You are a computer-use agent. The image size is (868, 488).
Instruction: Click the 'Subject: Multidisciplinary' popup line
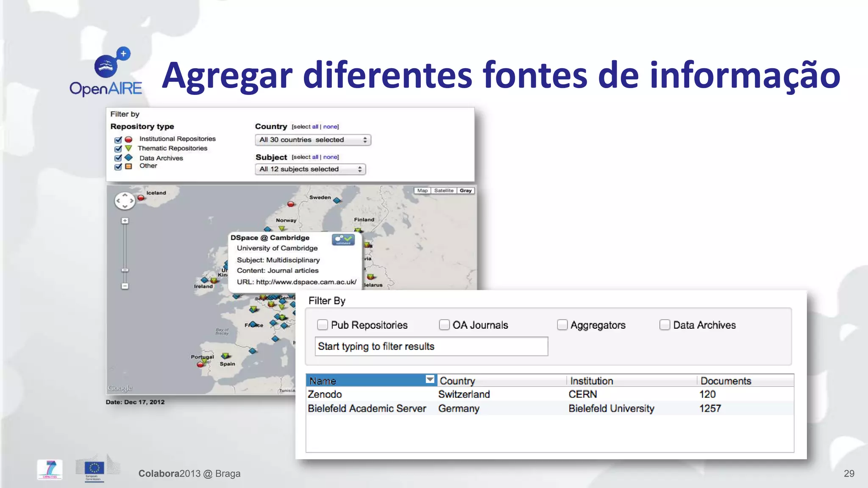point(278,260)
